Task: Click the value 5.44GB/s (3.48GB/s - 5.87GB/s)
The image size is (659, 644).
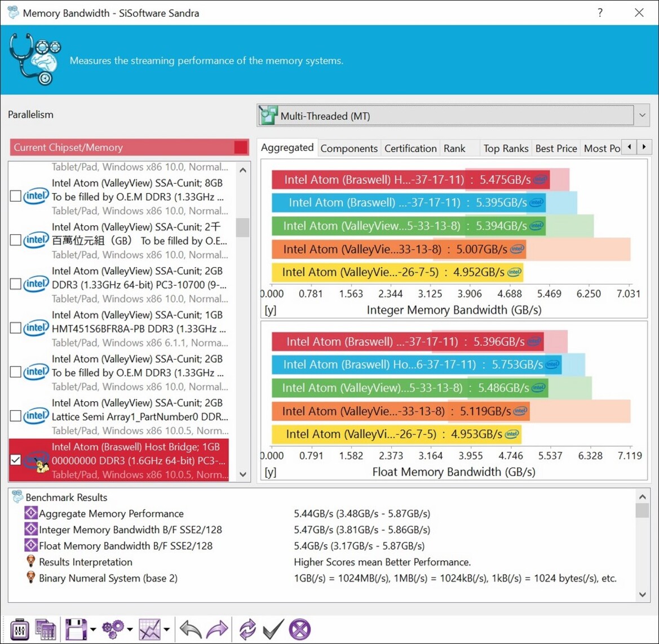Action: (362, 513)
